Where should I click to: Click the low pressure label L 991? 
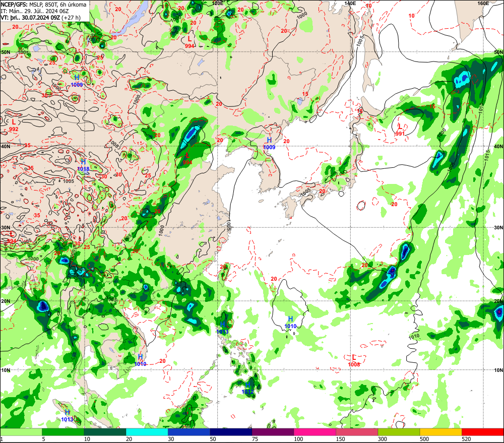tap(400, 130)
